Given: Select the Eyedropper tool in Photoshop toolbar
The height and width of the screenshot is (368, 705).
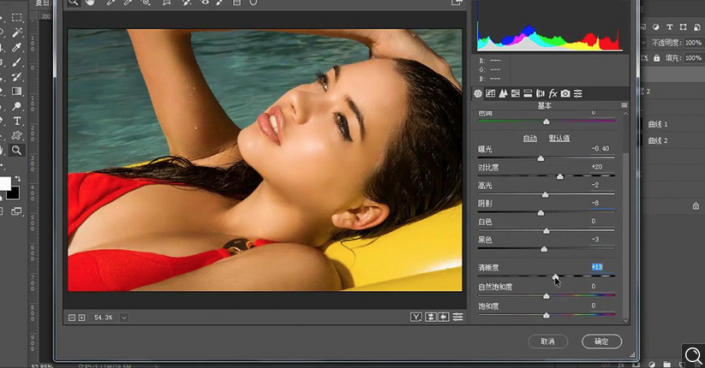Looking at the screenshot, I should (17, 47).
